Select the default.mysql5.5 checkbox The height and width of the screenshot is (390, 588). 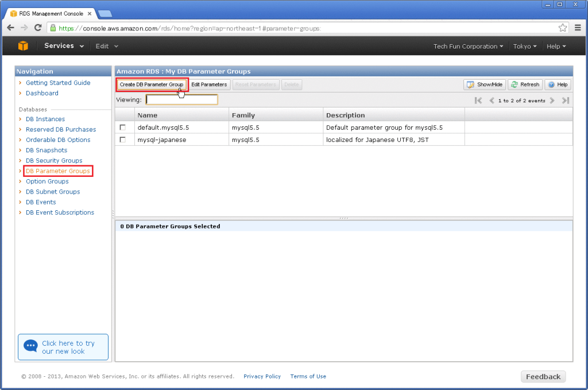[123, 128]
